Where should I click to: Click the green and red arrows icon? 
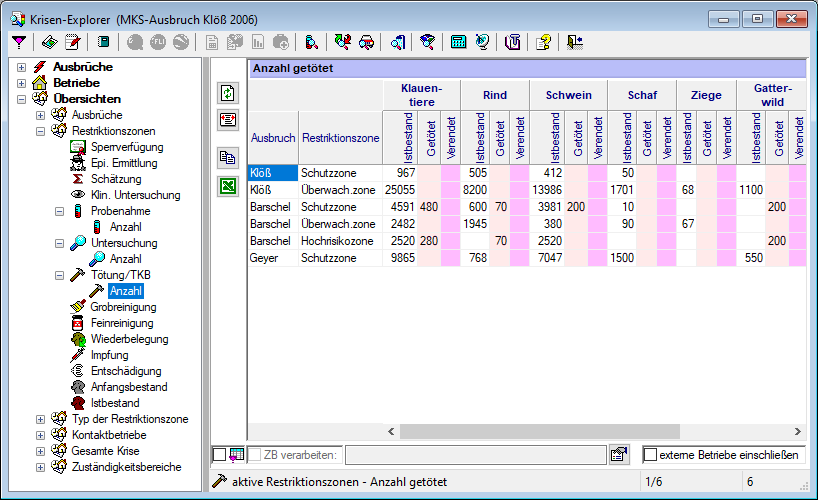click(x=343, y=42)
